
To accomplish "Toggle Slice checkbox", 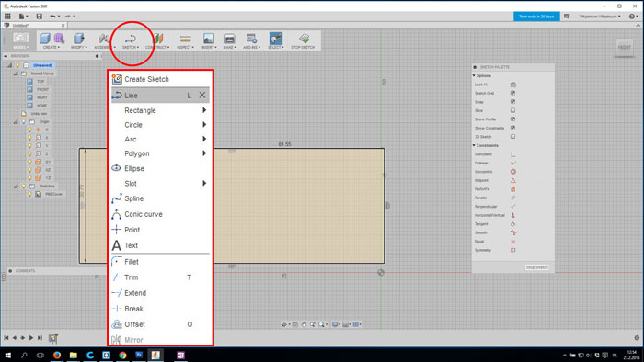I will pyautogui.click(x=512, y=110).
